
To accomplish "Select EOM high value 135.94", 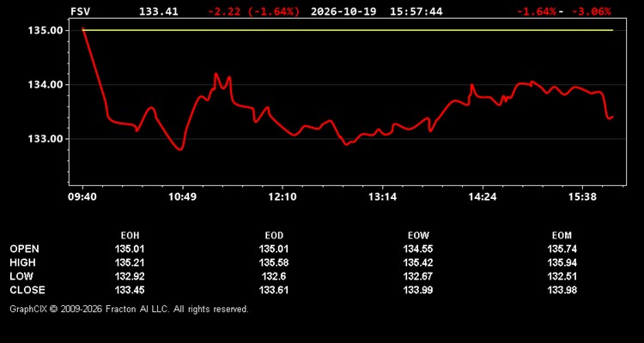I will pyautogui.click(x=562, y=262).
